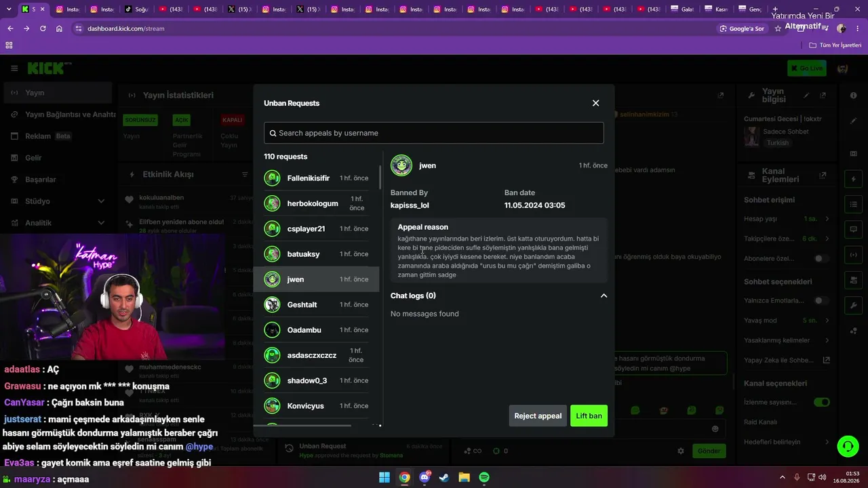Start streaming with Go Live

pos(806,68)
